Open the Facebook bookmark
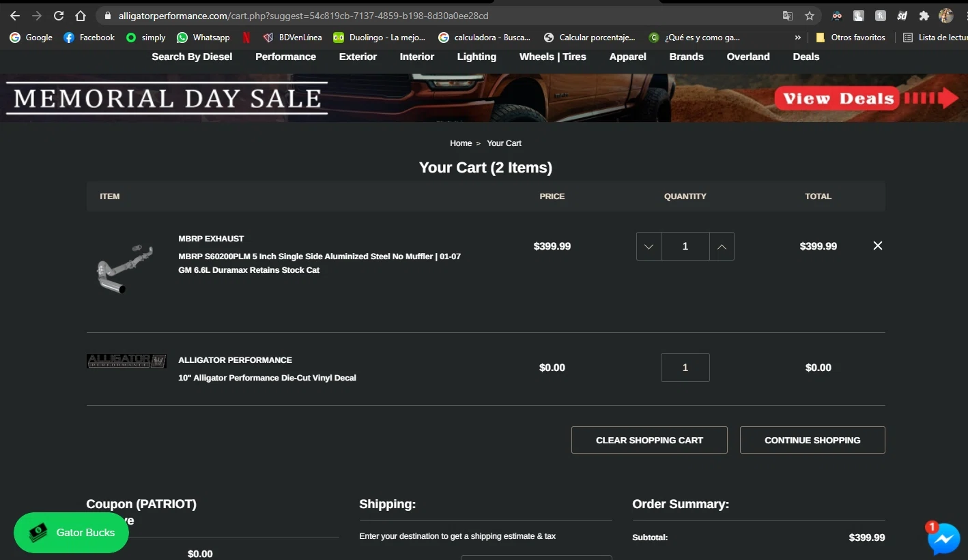Viewport: 968px width, 560px height. 89,38
